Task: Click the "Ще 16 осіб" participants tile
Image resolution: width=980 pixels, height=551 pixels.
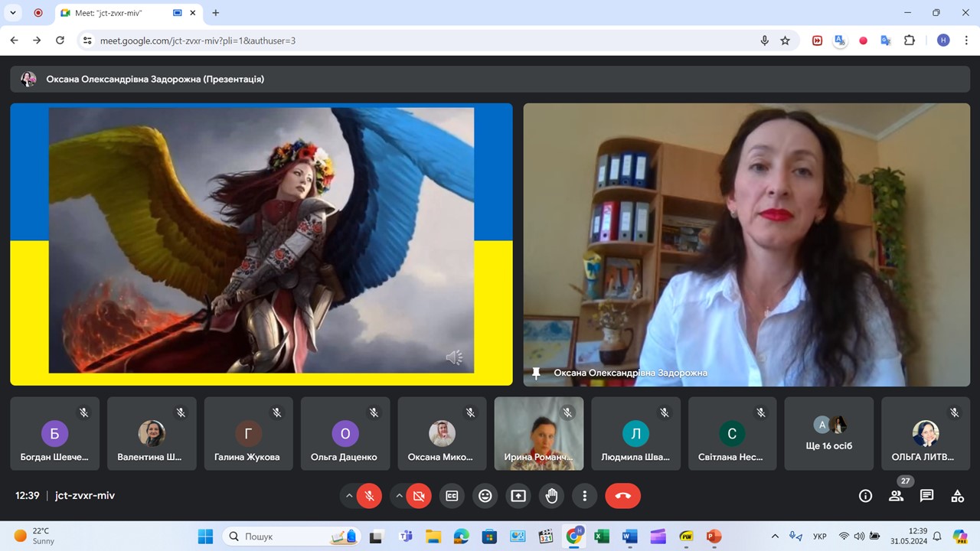Action: pos(829,433)
